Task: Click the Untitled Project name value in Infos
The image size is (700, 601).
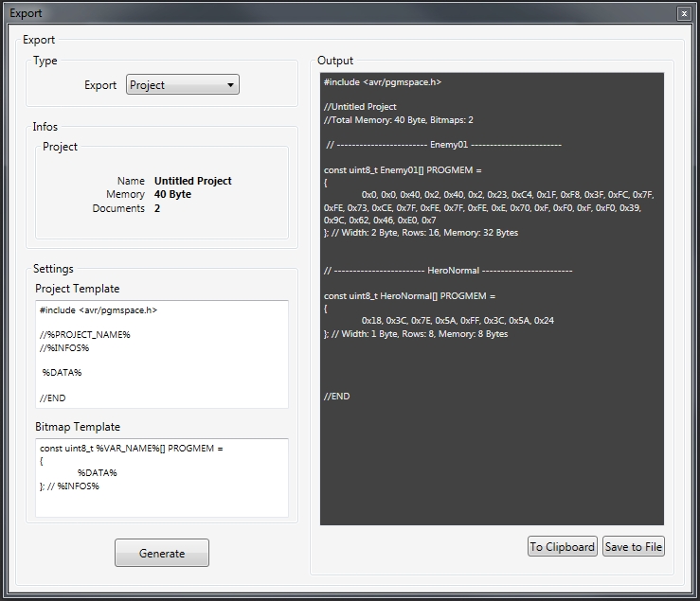Action: tap(192, 181)
